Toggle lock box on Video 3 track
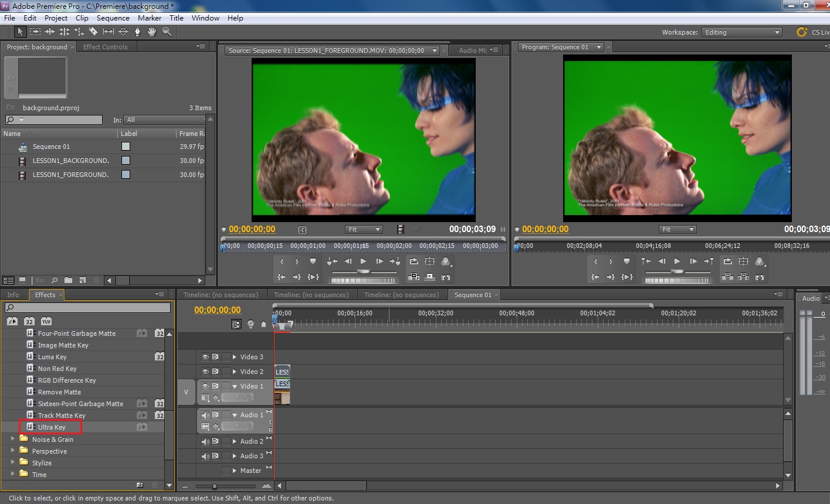830x504 pixels. click(226, 357)
